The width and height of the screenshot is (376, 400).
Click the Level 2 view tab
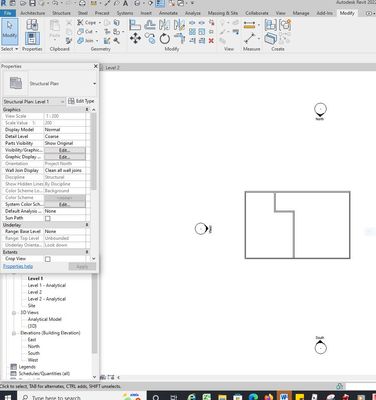pyautogui.click(x=112, y=68)
